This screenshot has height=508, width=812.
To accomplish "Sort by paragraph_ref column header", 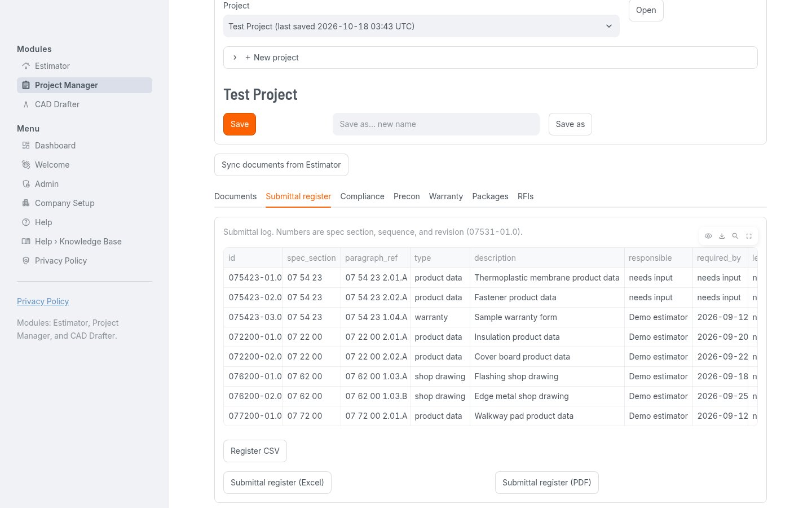I will [x=375, y=258].
